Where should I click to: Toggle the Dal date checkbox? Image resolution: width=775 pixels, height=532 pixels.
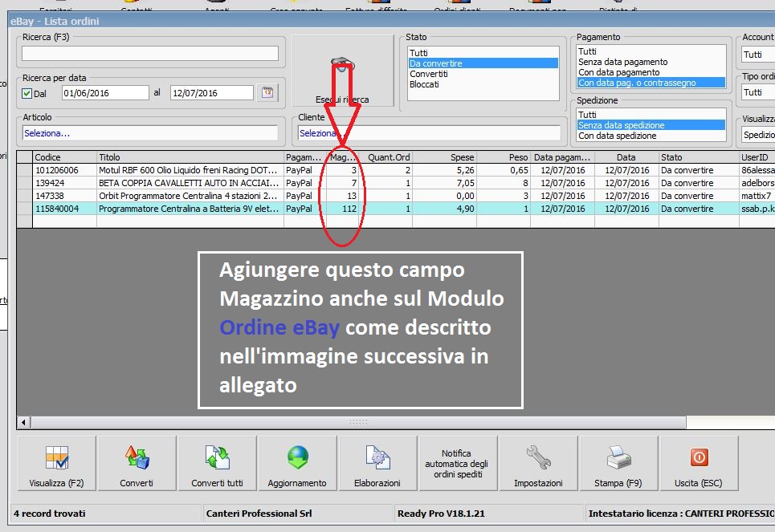(x=27, y=93)
